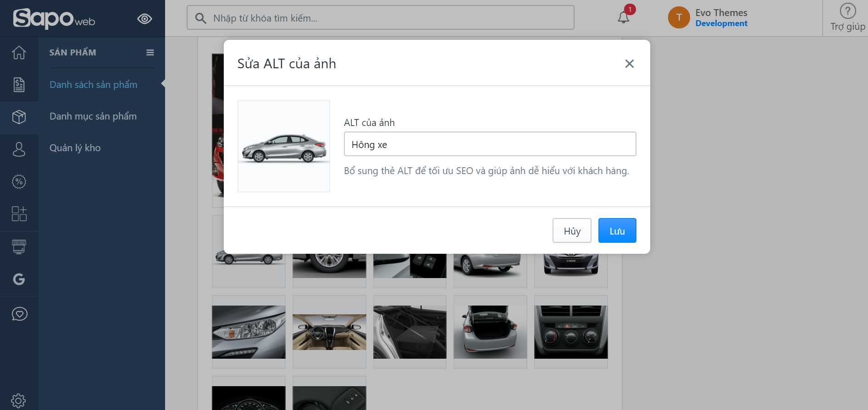The width and height of the screenshot is (868, 410).
Task: Open the Google channel G icon
Action: (x=19, y=279)
